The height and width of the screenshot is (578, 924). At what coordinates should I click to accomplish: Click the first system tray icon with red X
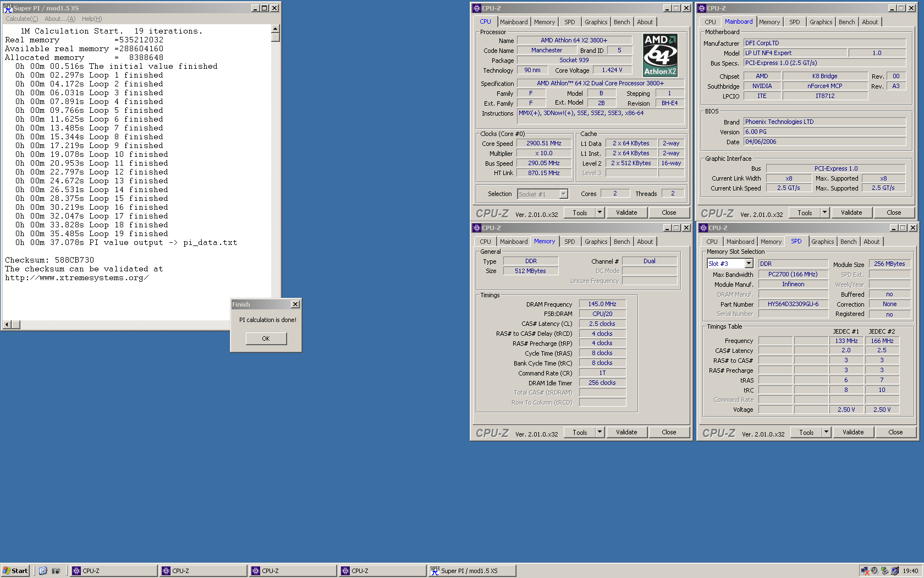point(865,571)
